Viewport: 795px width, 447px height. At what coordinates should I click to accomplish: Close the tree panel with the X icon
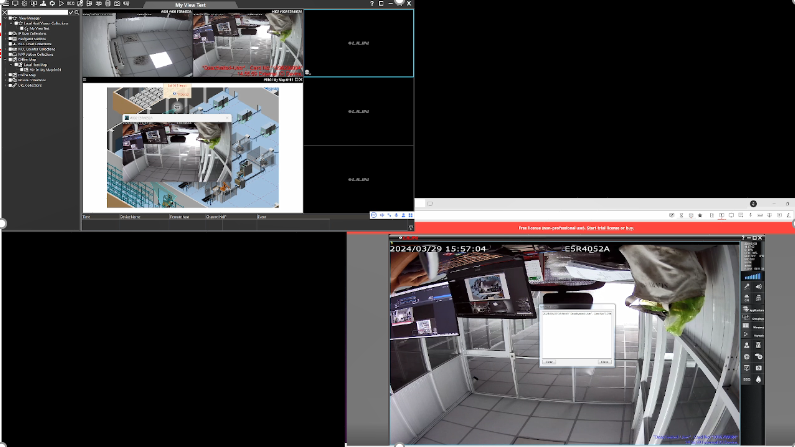point(5,12)
